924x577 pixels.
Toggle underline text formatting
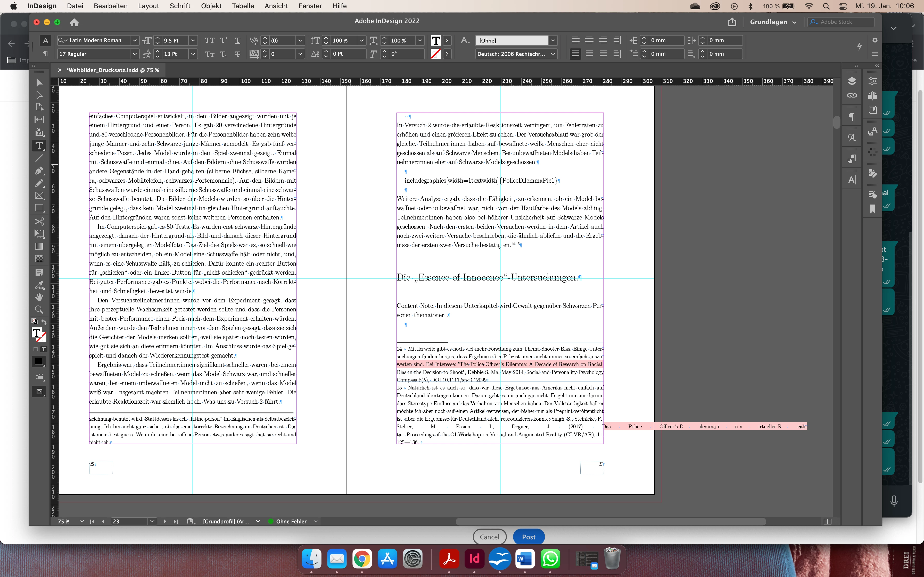click(237, 40)
